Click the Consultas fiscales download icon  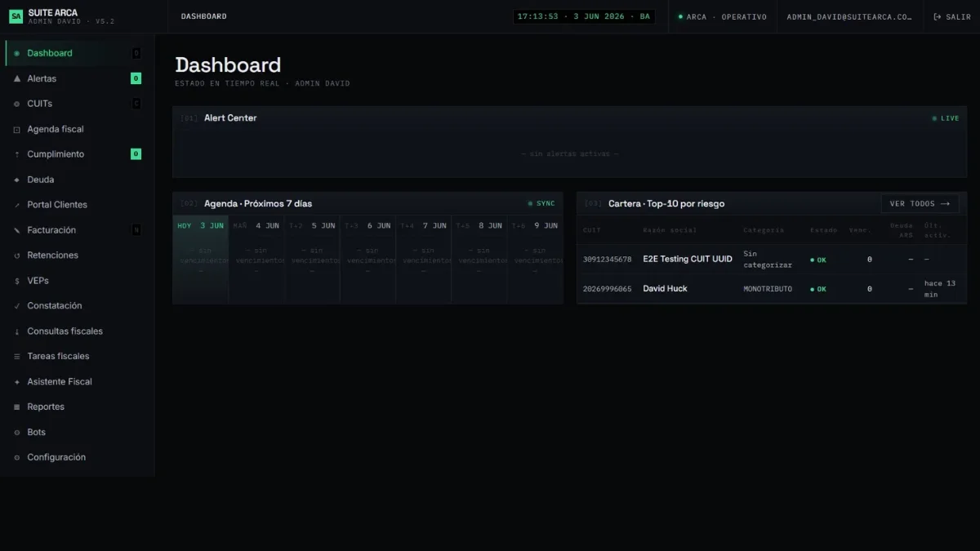[x=17, y=331]
